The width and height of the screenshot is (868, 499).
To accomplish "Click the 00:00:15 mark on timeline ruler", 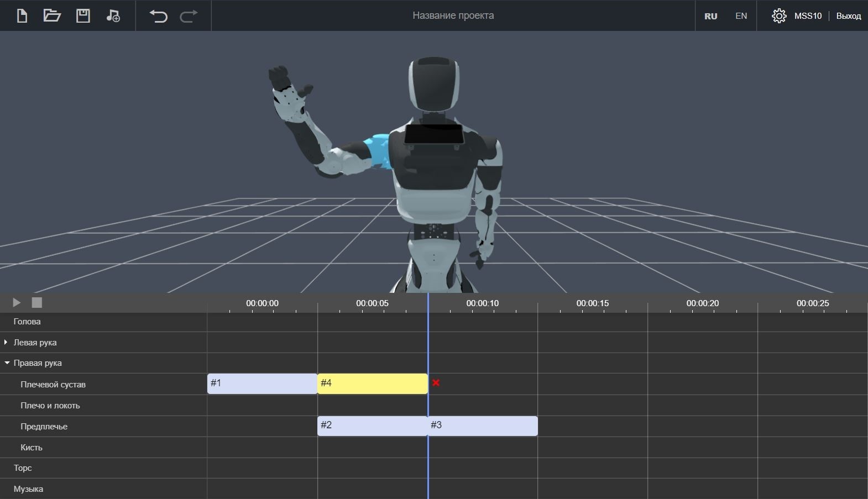I will pyautogui.click(x=592, y=303).
